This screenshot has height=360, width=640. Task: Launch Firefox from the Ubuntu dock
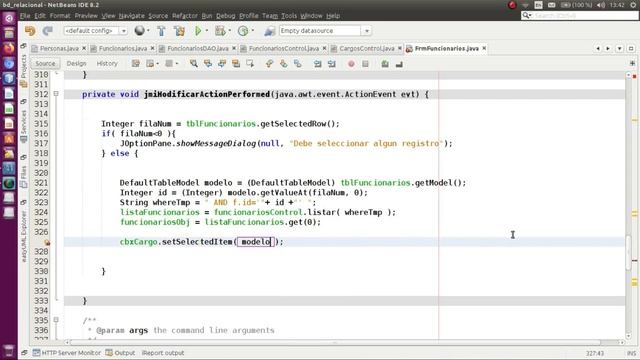(x=9, y=48)
